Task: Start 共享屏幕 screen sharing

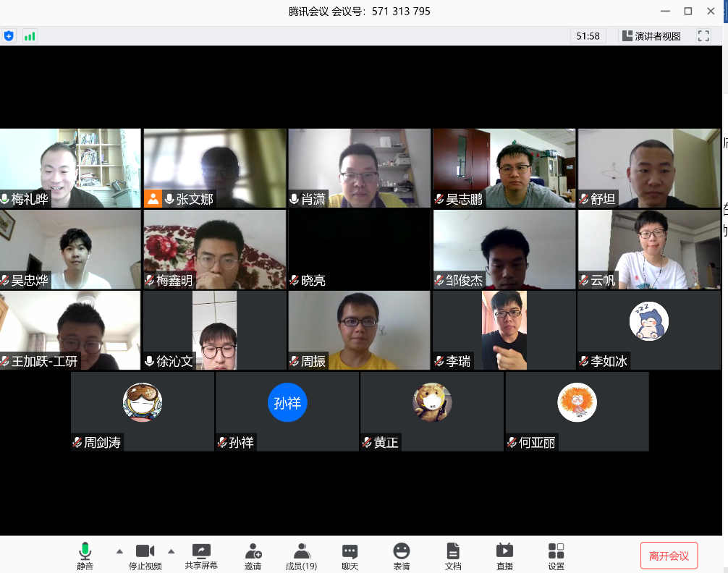Action: 201,555
